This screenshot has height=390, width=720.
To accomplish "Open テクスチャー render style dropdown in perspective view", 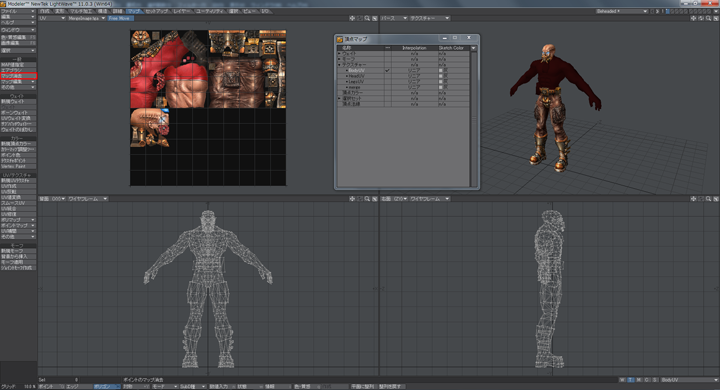I will coord(430,18).
